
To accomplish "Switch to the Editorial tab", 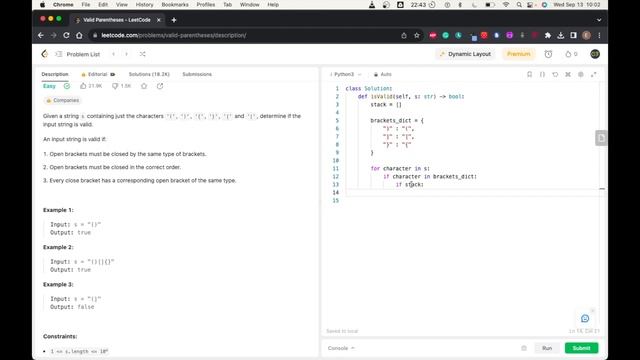I will pyautogui.click(x=98, y=74).
